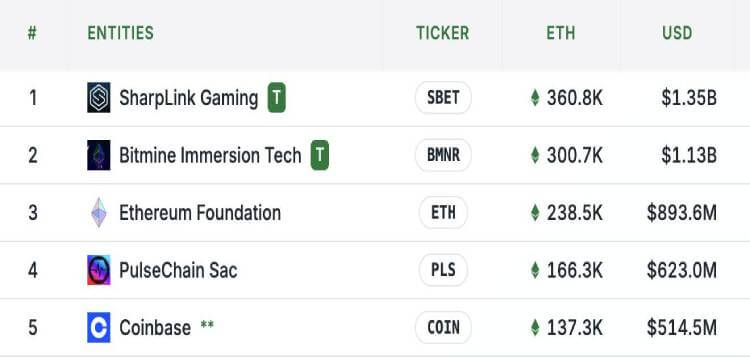Select the ETH ticker pill
This screenshot has width=750, height=360.
pos(443,212)
